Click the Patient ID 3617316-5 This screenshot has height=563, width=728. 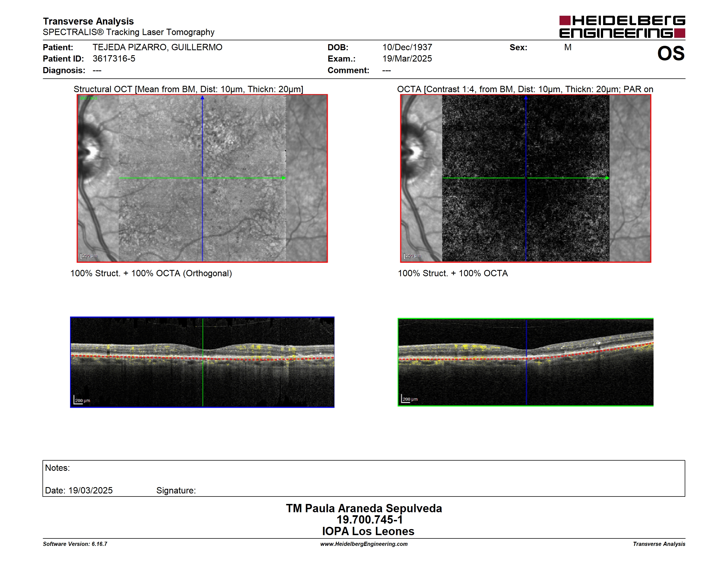[x=114, y=59]
